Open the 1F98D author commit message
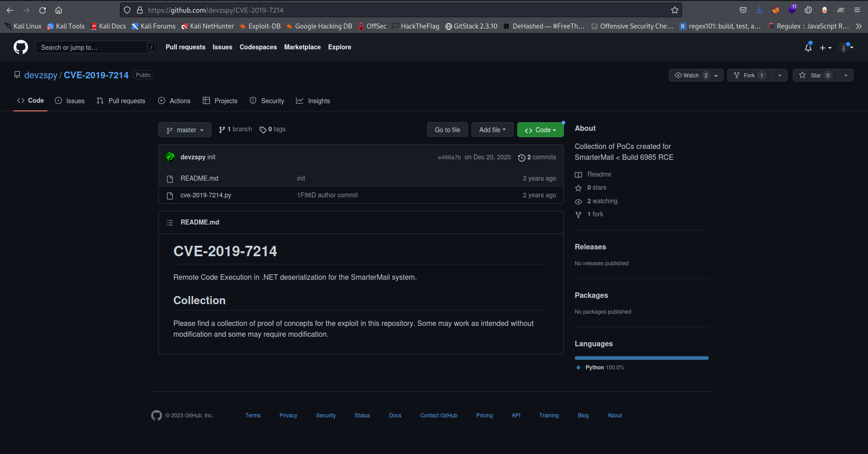This screenshot has height=454, width=868. click(327, 195)
